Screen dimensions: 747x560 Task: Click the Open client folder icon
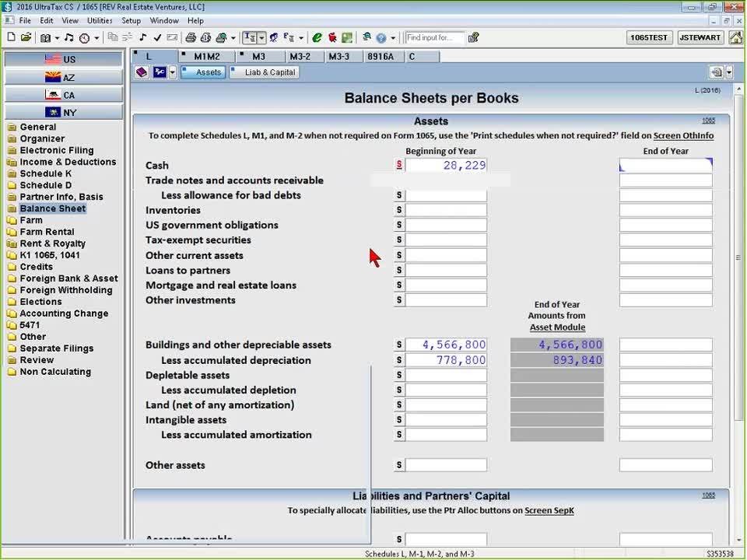pyautogui.click(x=26, y=37)
